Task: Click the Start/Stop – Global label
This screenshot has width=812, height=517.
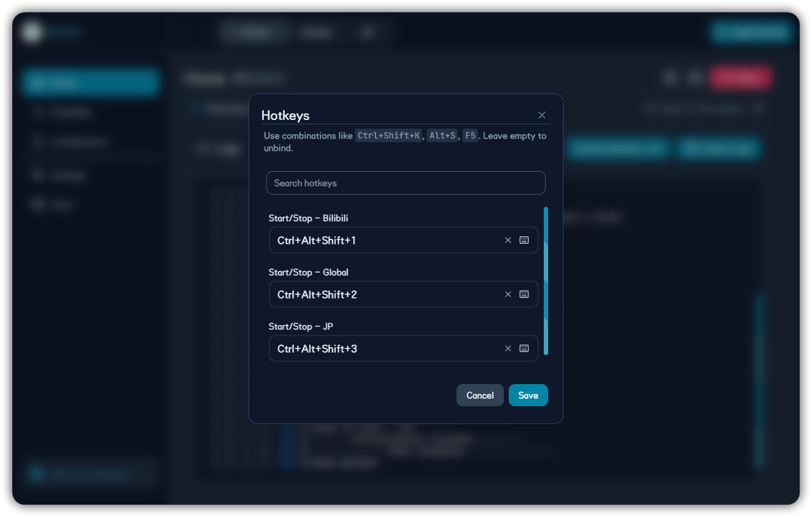Action: click(x=308, y=272)
